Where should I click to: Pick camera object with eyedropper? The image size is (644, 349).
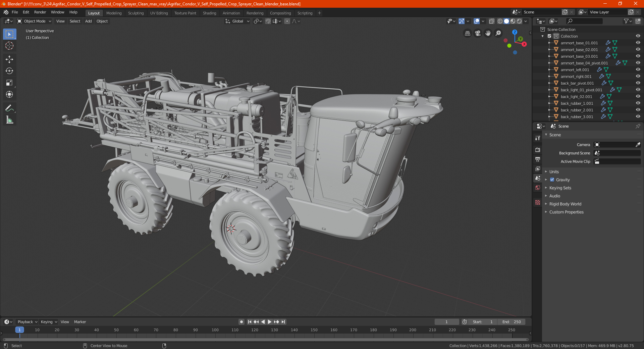pyautogui.click(x=638, y=145)
